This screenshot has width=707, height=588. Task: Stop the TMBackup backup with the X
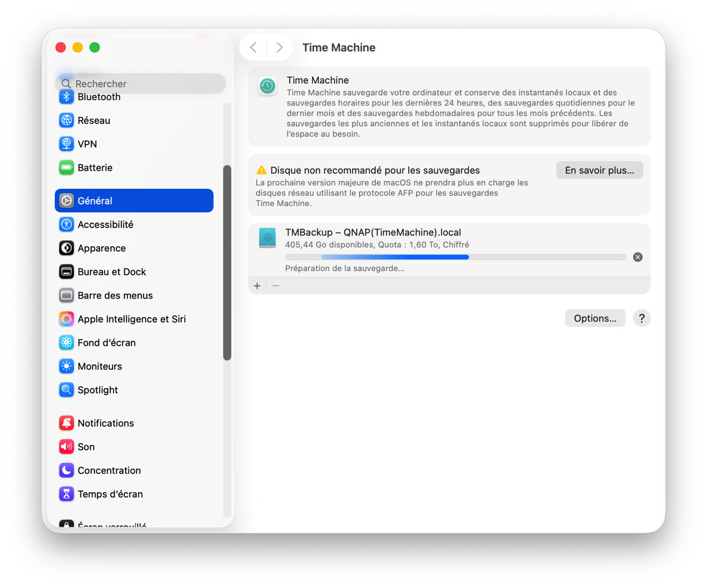(637, 257)
